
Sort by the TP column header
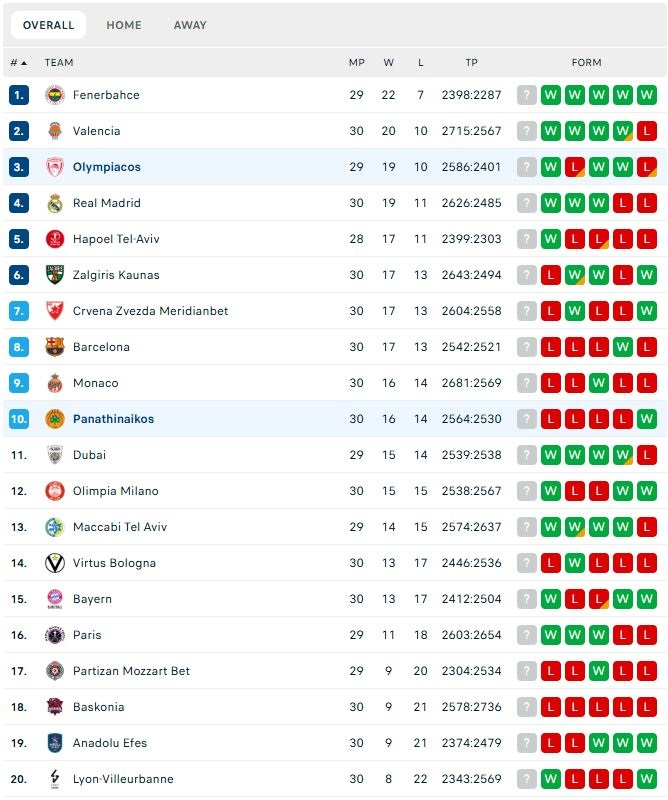point(471,62)
